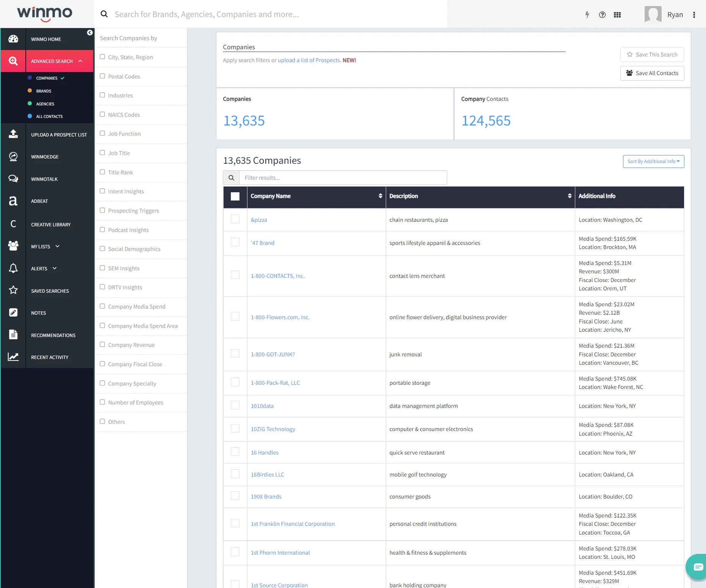Open the Upload a Prospect List icon
706x588 pixels.
coord(13,134)
